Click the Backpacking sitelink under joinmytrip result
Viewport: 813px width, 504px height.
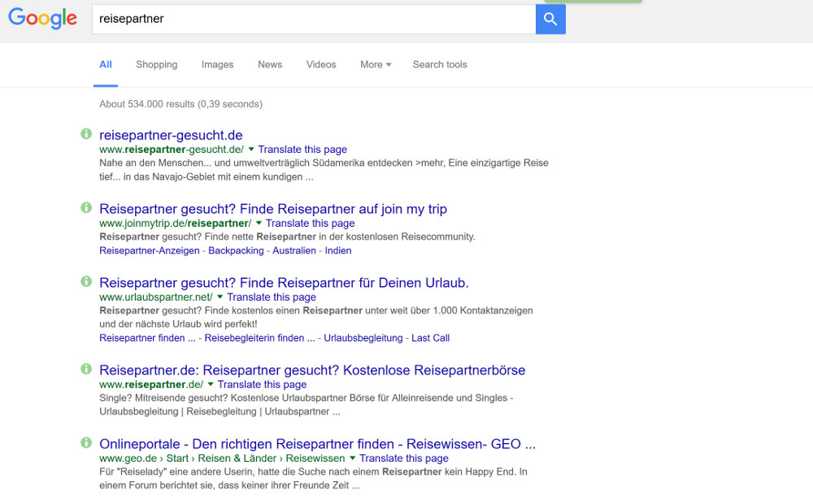coord(236,250)
